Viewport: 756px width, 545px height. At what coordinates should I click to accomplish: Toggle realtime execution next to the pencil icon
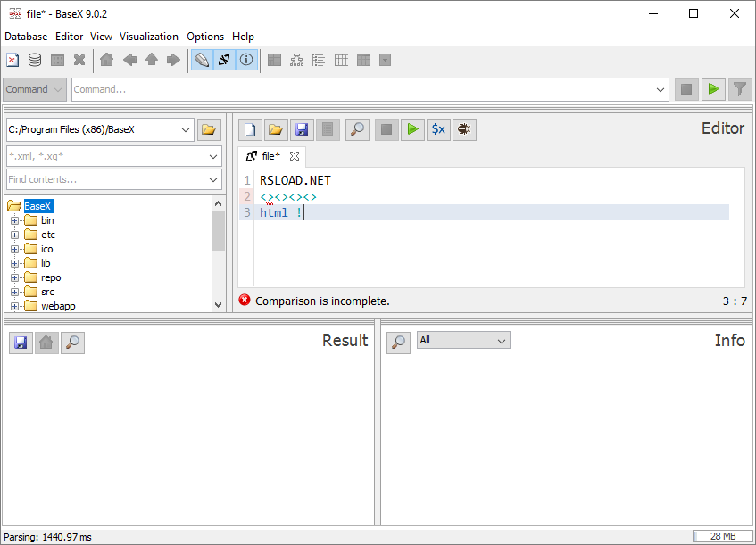tap(224, 60)
